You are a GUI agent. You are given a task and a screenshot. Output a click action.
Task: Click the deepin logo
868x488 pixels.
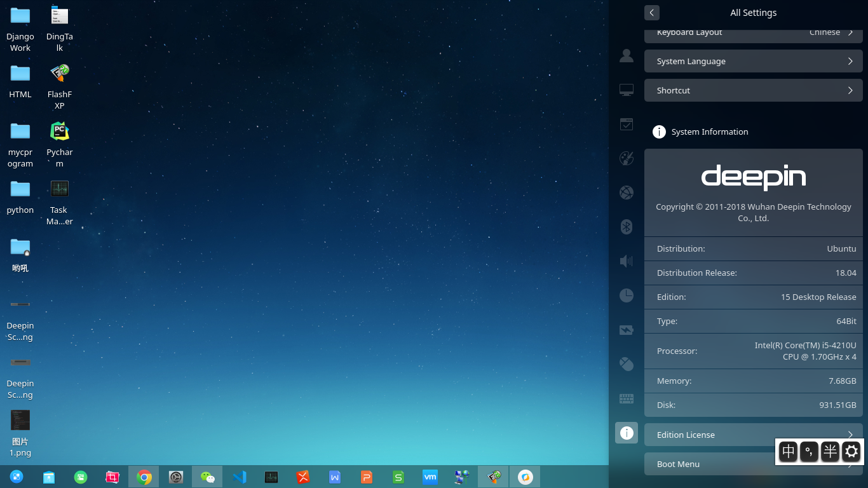click(x=754, y=177)
